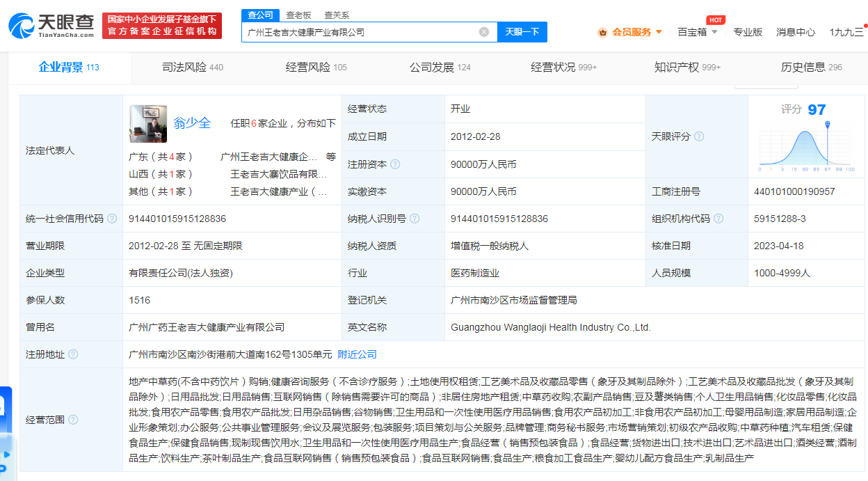Select the English name Guangzhou Wanglaoji Health Industry Co.,Ltd.
Screen dimensions: 868x481
coord(551,327)
